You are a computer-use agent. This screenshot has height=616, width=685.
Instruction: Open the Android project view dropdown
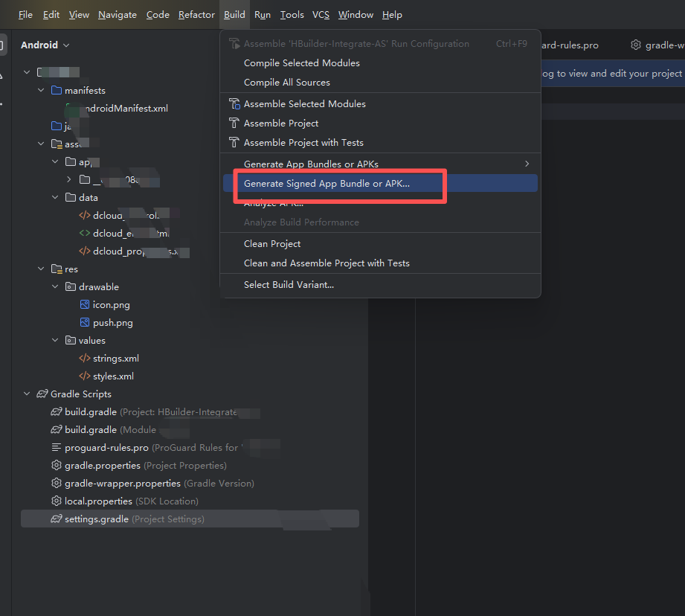(45, 45)
